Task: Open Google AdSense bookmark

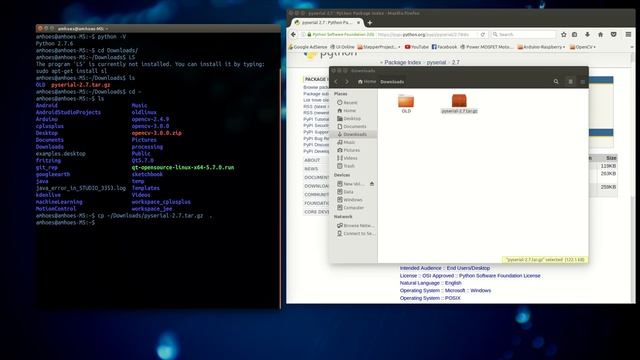Action: click(308, 47)
